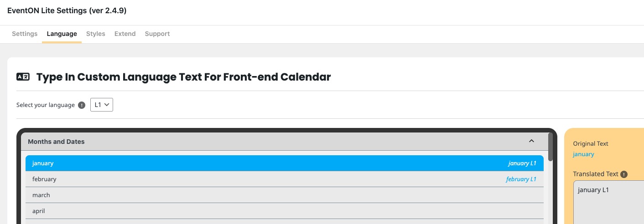644x224 pixels.
Task: Click info icon beside Translated Text
Action: click(624, 174)
